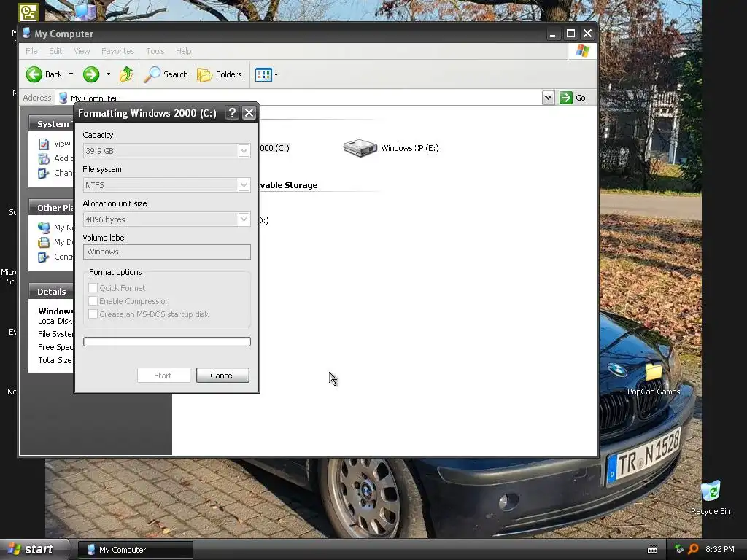Go up one folder level icon
The width and height of the screenshot is (747, 560).
click(x=126, y=74)
